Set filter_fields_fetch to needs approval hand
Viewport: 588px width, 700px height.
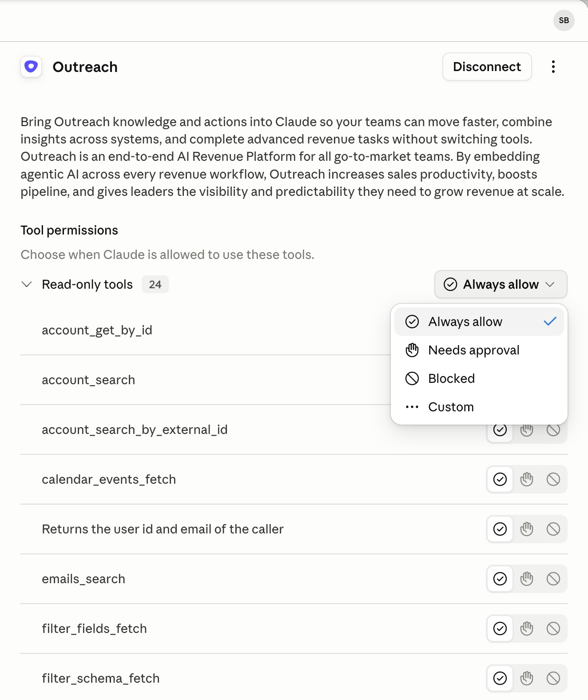pyautogui.click(x=527, y=628)
